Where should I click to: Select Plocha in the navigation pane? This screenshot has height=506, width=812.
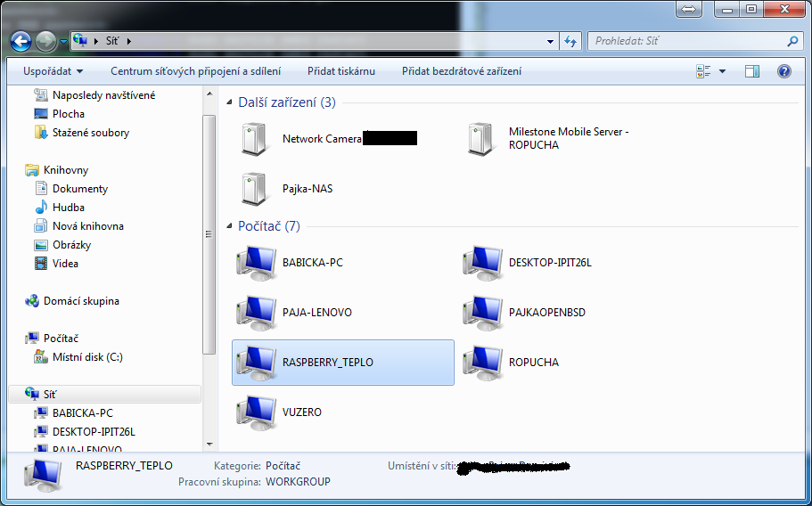59,114
